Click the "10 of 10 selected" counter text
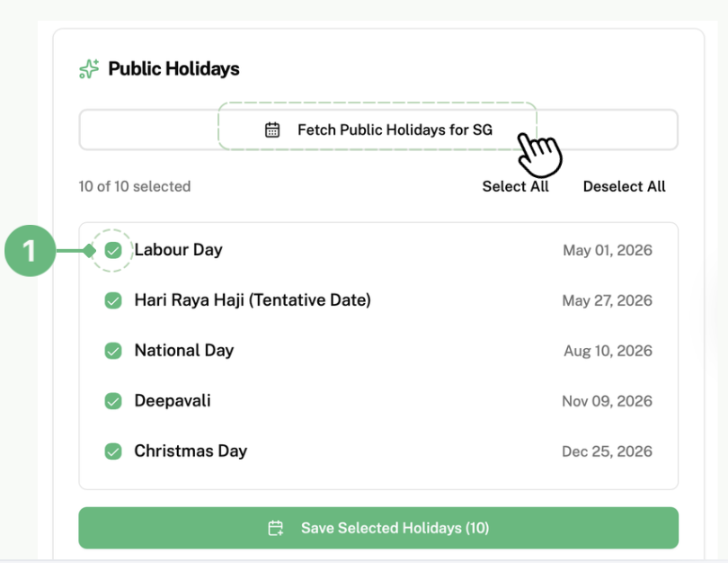The height and width of the screenshot is (563, 728). point(135,186)
